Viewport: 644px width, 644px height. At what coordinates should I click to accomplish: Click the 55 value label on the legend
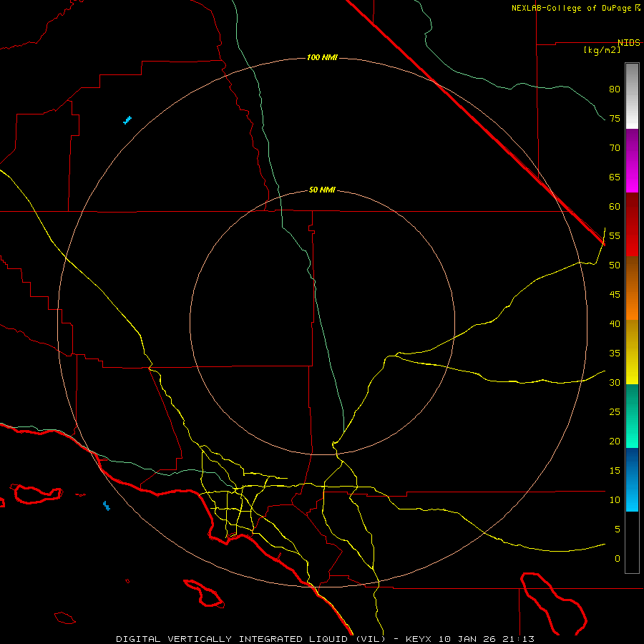coord(614,236)
